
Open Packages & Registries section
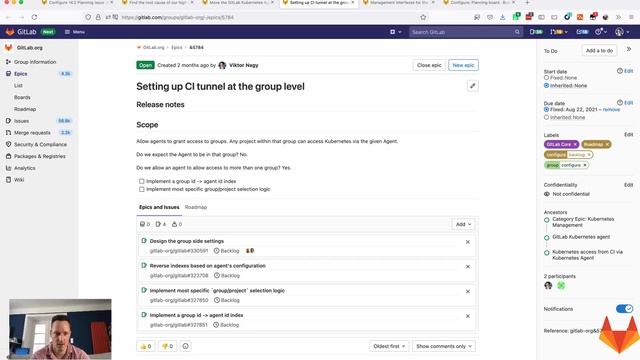point(39,156)
